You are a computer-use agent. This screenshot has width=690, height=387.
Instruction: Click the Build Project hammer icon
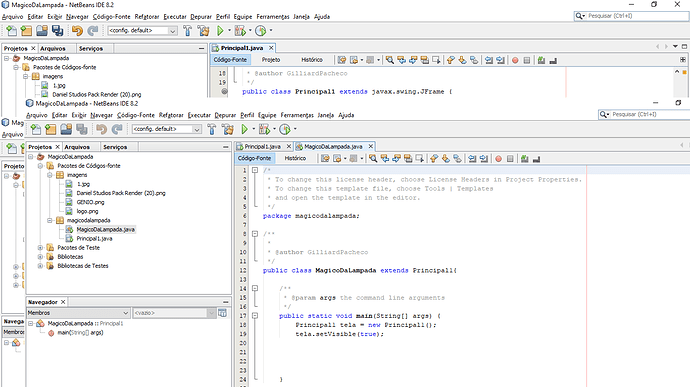[x=212, y=129]
